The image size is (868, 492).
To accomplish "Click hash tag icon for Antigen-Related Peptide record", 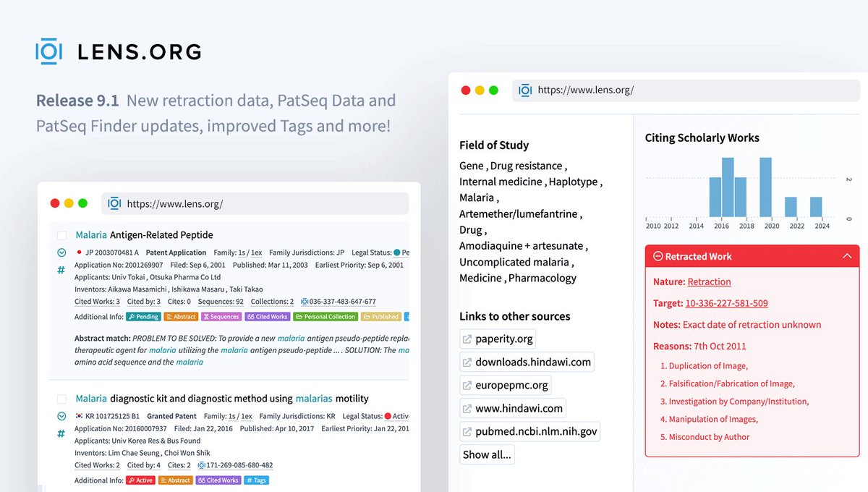I will (x=61, y=270).
